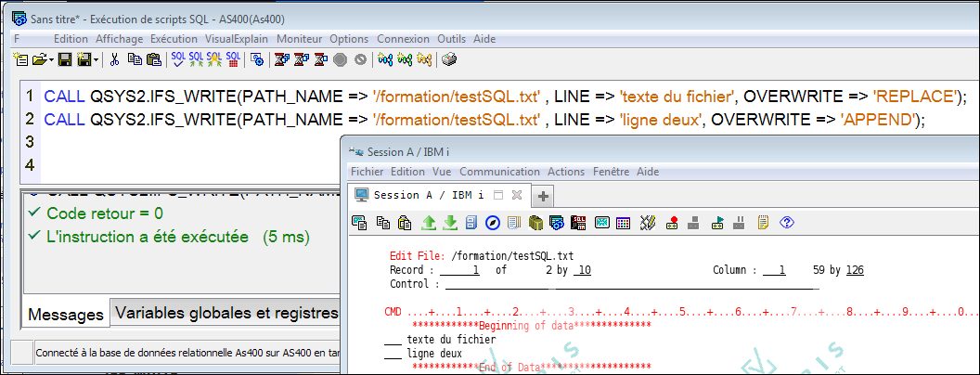
Task: Open the Actions menu in Session A
Action: coord(566,171)
